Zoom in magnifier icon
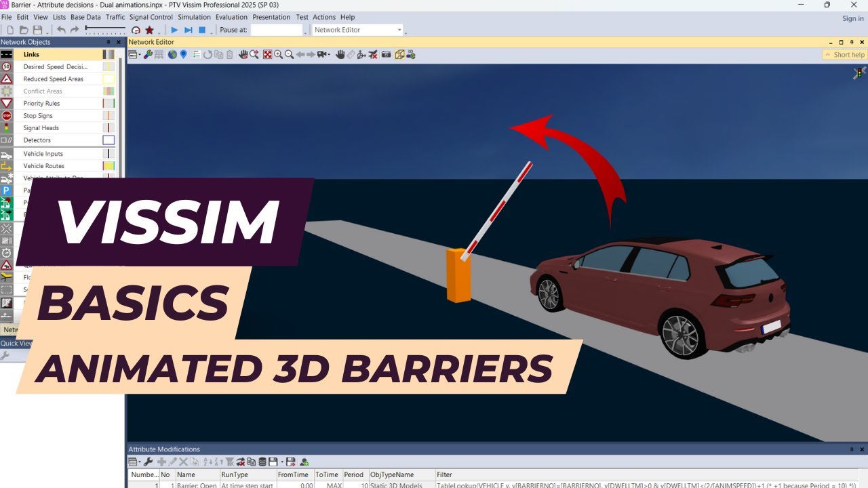This screenshot has width=868, height=488. point(278,55)
